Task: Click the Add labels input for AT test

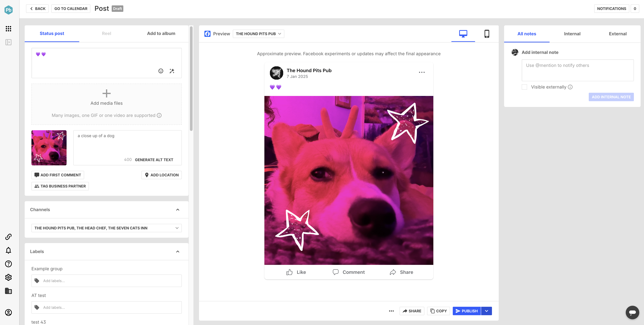Action: point(106,307)
